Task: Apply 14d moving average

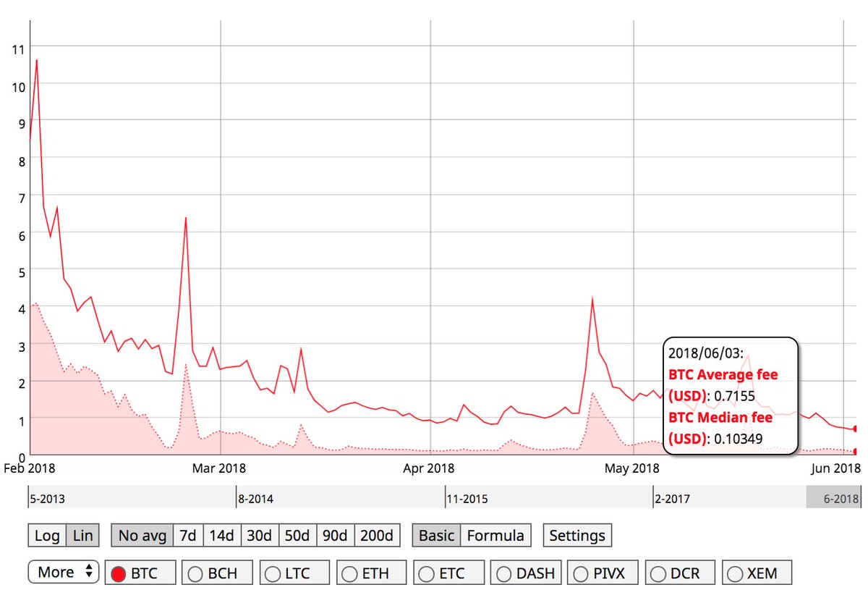Action: coord(222,536)
